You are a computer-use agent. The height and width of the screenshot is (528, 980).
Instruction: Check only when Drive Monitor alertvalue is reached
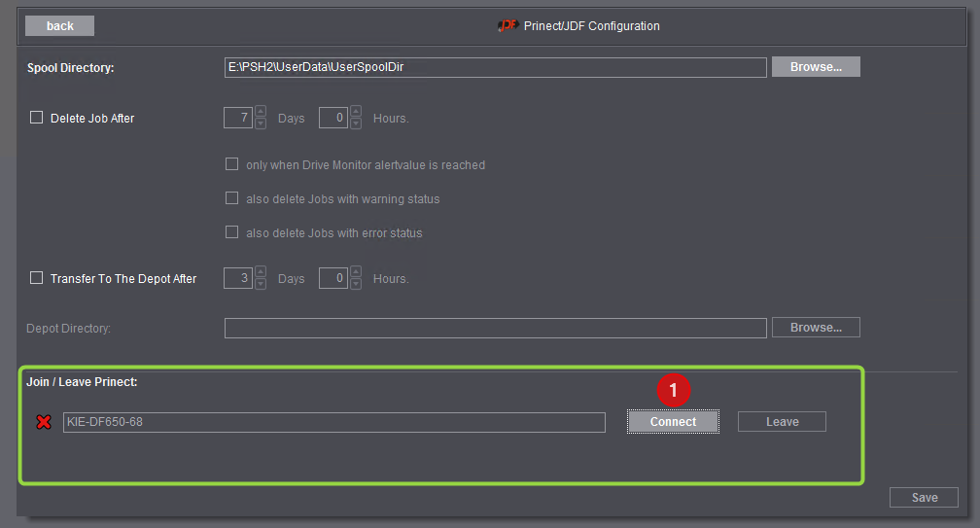tap(231, 164)
